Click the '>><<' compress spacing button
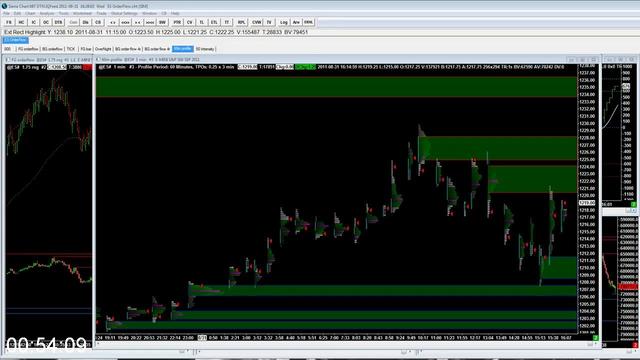 150,22
